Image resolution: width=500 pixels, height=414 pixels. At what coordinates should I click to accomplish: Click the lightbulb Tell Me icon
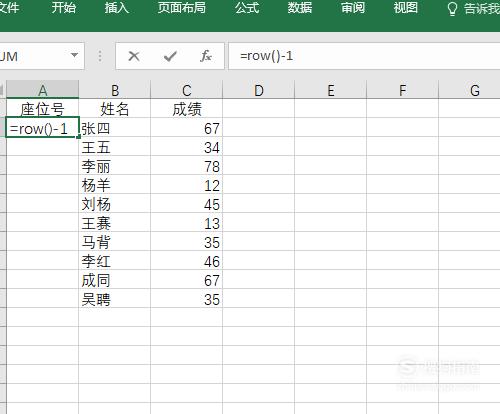coord(452,9)
